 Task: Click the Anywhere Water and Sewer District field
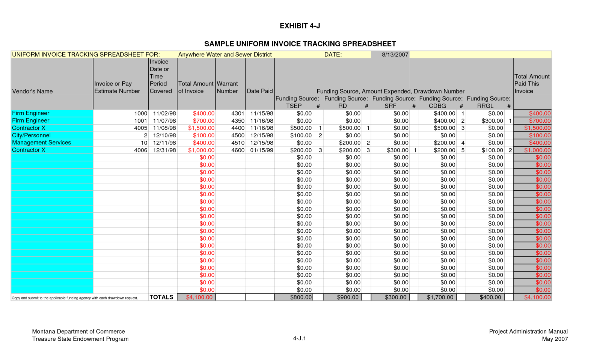point(225,54)
